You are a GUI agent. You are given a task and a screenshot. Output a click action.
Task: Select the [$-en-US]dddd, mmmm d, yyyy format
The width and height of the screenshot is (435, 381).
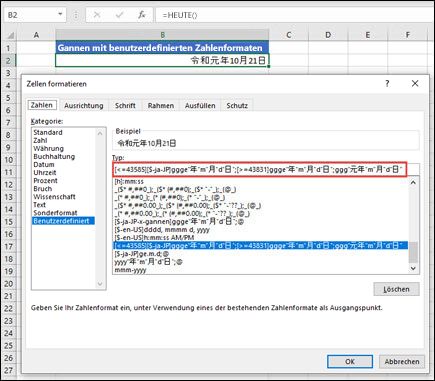pos(260,230)
